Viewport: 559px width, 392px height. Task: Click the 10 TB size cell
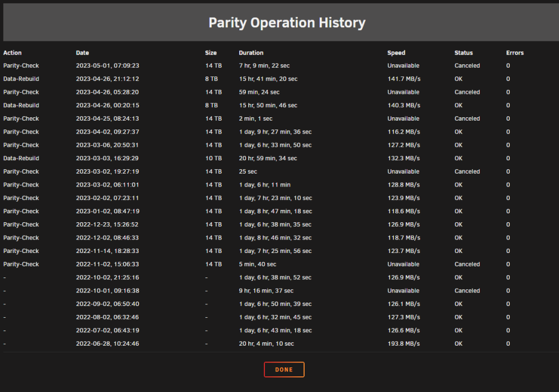[x=214, y=158]
